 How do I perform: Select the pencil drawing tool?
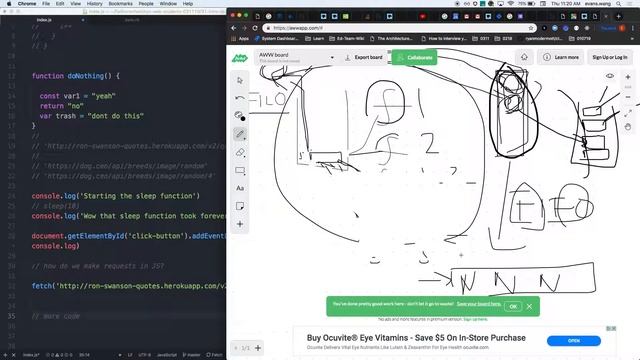240,134
